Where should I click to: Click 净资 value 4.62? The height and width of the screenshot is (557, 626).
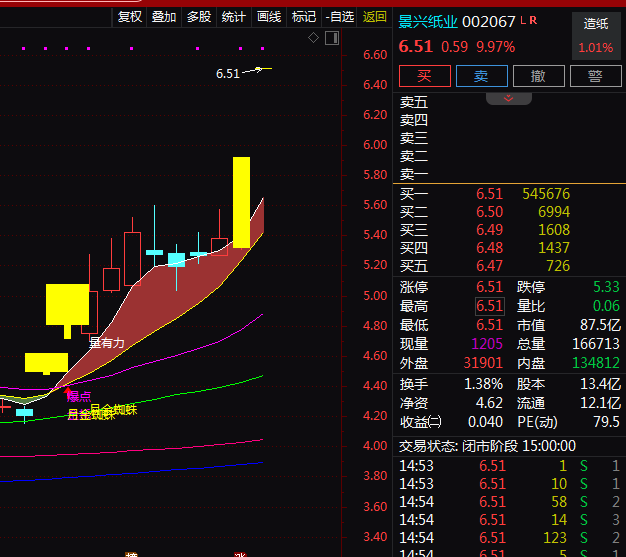[x=489, y=403]
